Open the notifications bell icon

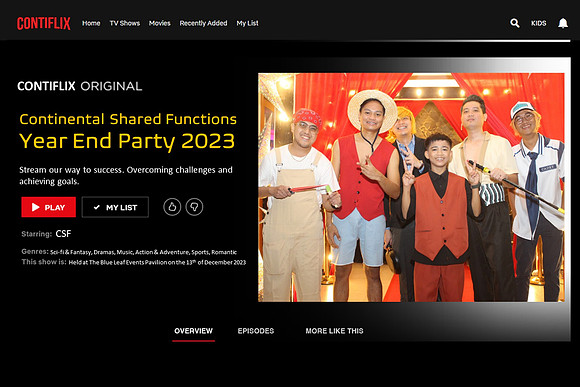(x=563, y=23)
